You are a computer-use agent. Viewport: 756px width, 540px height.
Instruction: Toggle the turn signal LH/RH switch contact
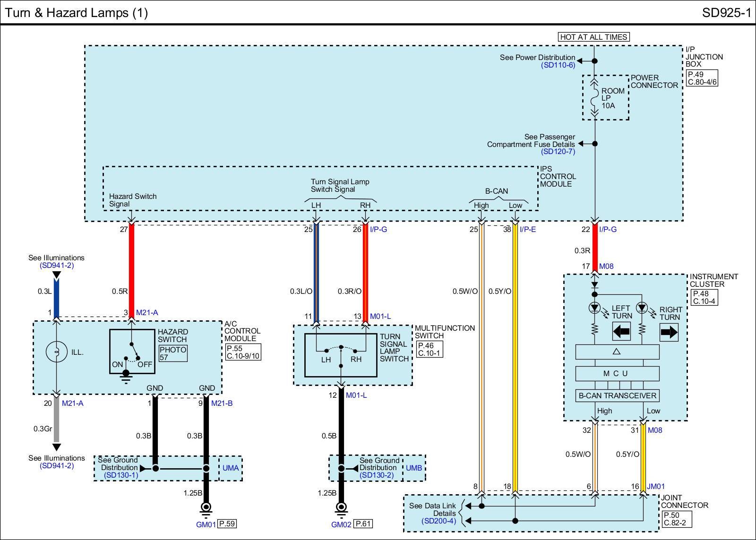point(341,350)
